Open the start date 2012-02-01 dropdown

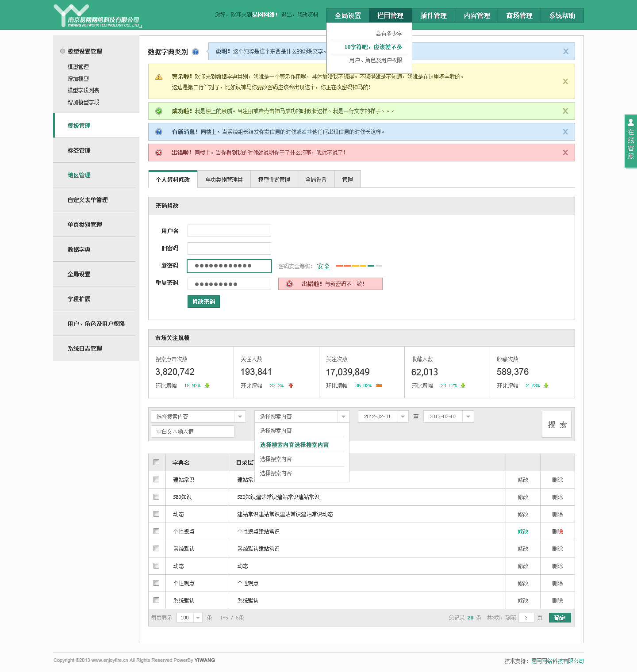(x=384, y=416)
